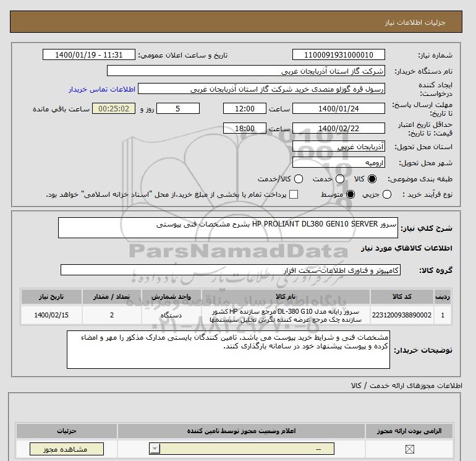The image size is (476, 461).
Task: Click the remaining time field 00:25:02
Action: tap(114, 108)
